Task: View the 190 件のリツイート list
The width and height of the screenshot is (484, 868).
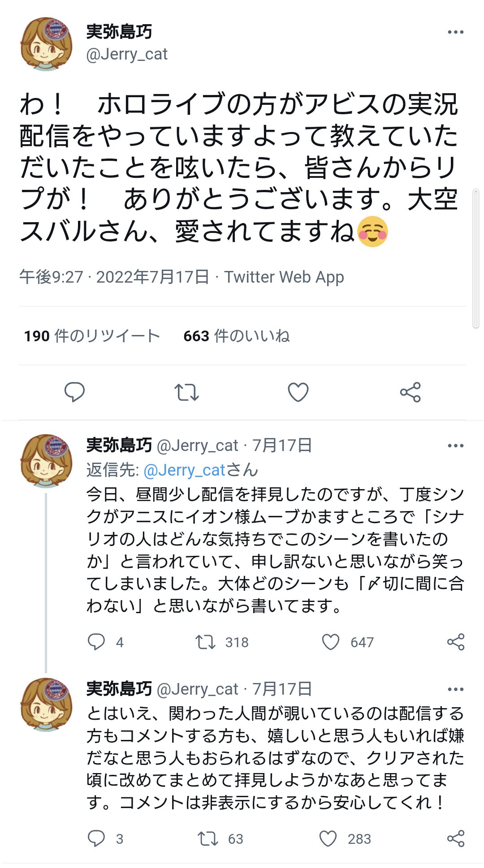Action: (x=92, y=336)
